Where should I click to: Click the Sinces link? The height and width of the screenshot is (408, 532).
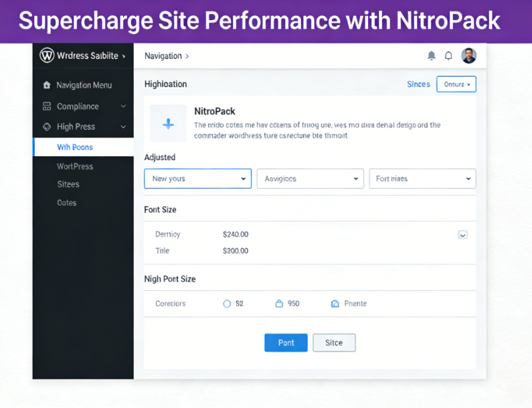pyautogui.click(x=418, y=84)
